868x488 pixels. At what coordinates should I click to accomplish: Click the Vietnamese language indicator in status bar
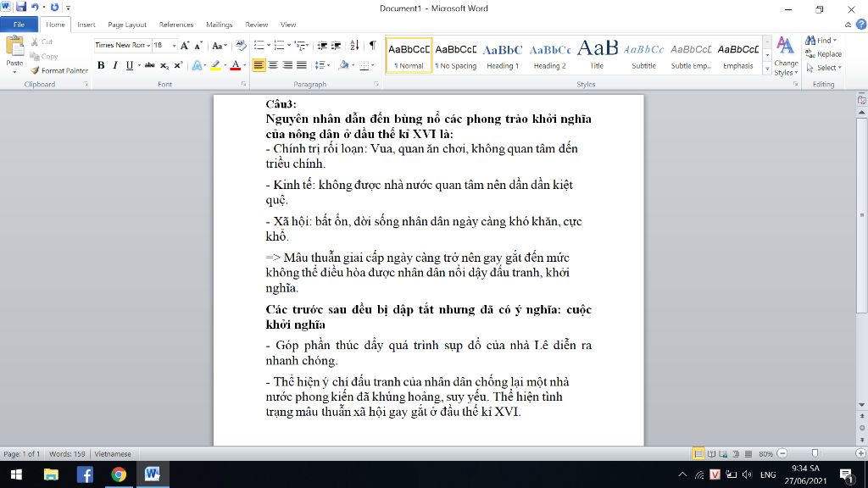113,454
